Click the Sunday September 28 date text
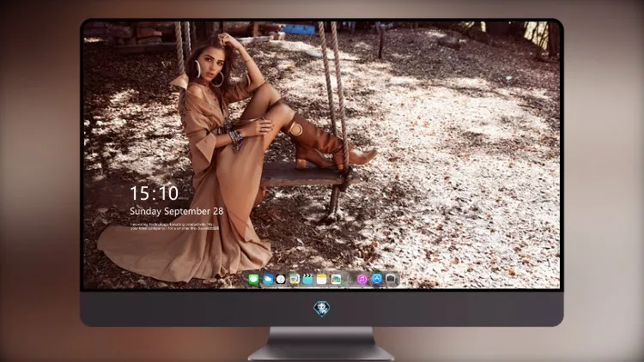 [x=177, y=211]
